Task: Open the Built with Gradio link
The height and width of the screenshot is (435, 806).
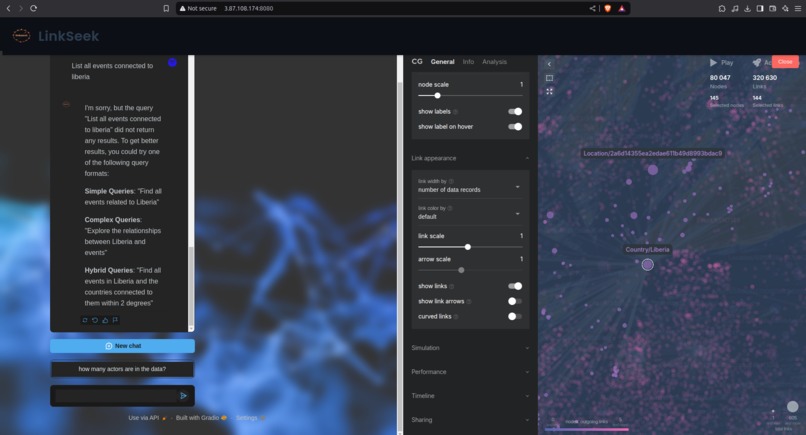Action: (x=201, y=418)
